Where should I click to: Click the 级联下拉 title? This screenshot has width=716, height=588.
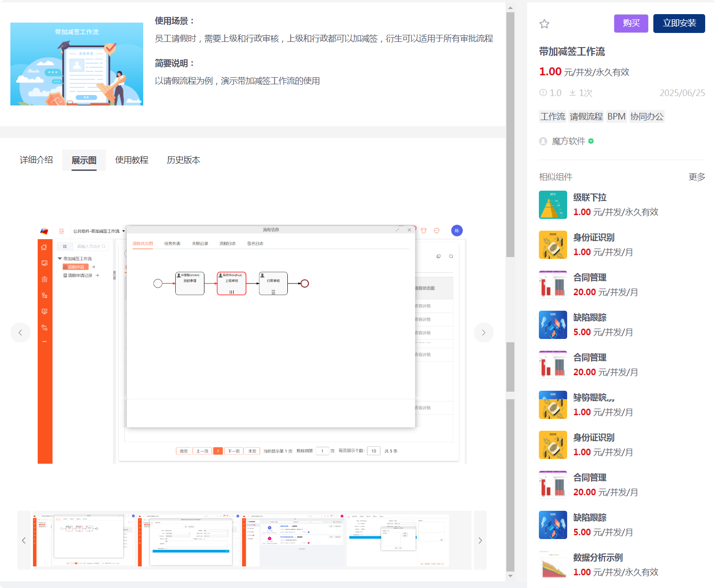(x=590, y=198)
